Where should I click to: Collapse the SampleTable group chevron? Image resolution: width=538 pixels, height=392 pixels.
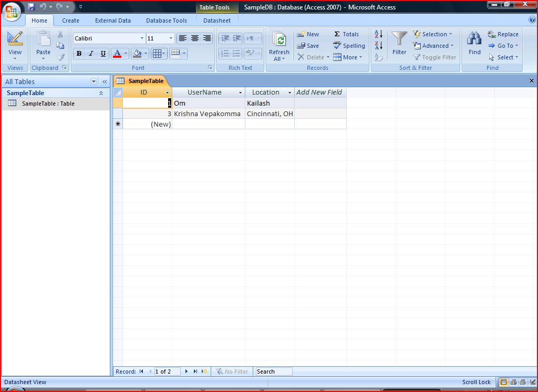(101, 93)
